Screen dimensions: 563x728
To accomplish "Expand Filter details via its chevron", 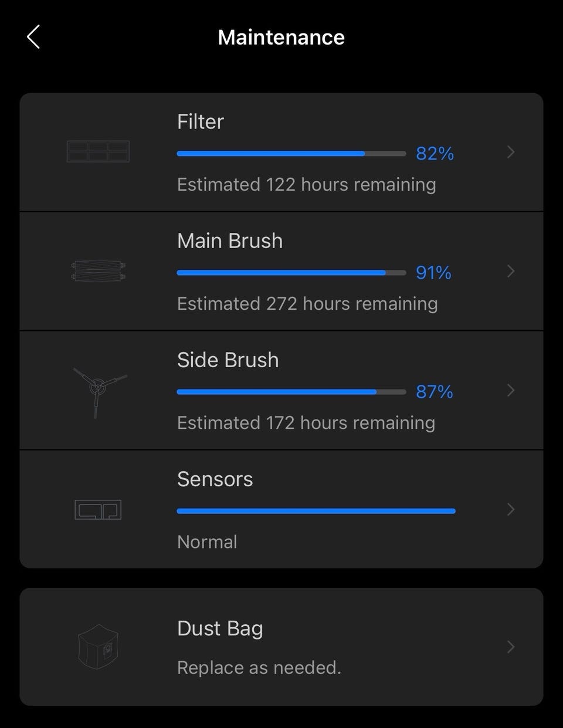I will [x=511, y=153].
